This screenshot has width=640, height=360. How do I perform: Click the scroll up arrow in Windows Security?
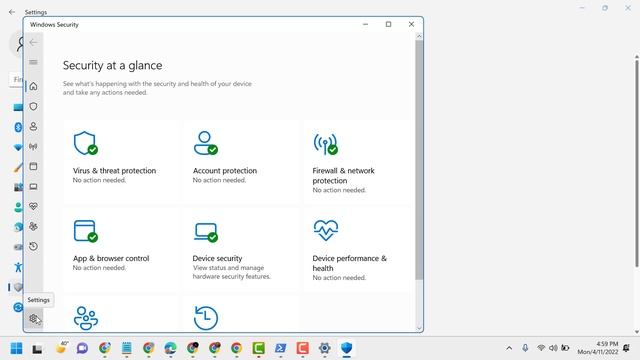point(419,36)
